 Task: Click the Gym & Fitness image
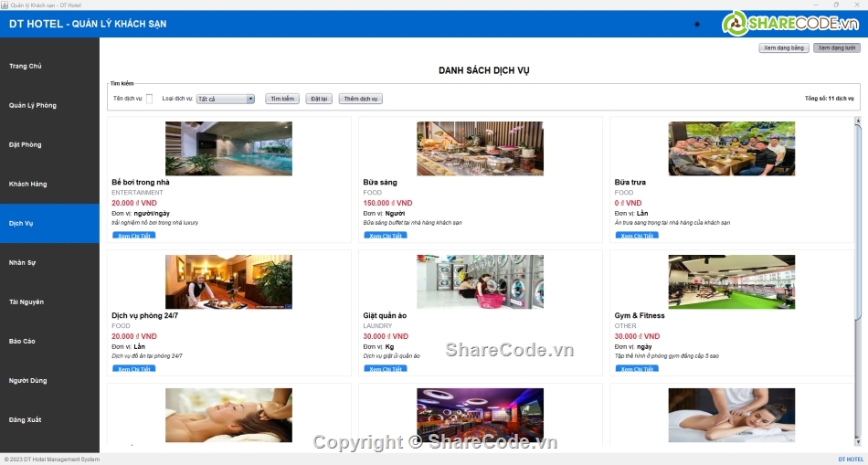[x=731, y=281]
